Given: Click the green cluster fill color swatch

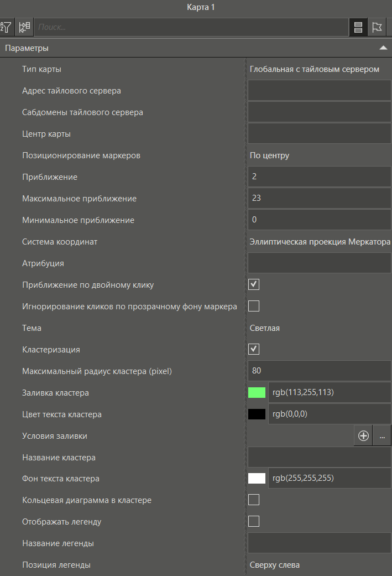Looking at the screenshot, I should pos(257,393).
